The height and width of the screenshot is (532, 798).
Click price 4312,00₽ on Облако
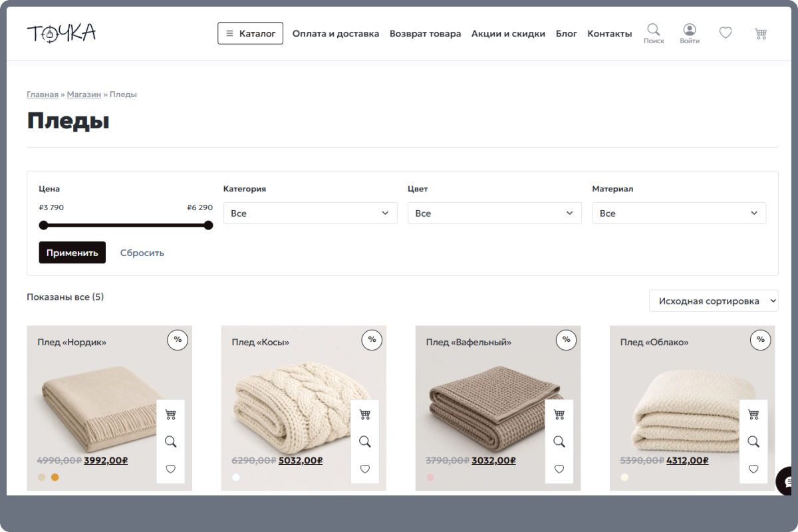[688, 460]
